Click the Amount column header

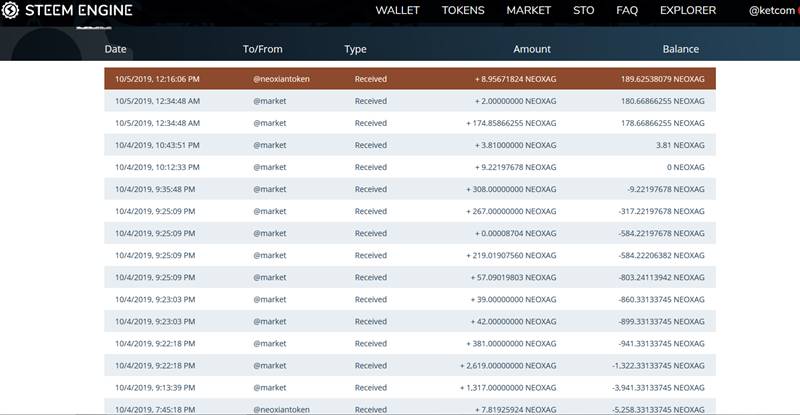532,49
